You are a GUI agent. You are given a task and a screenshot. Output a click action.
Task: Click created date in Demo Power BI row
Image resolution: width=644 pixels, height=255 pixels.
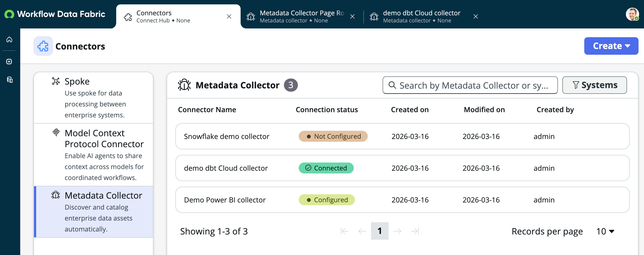point(410,200)
